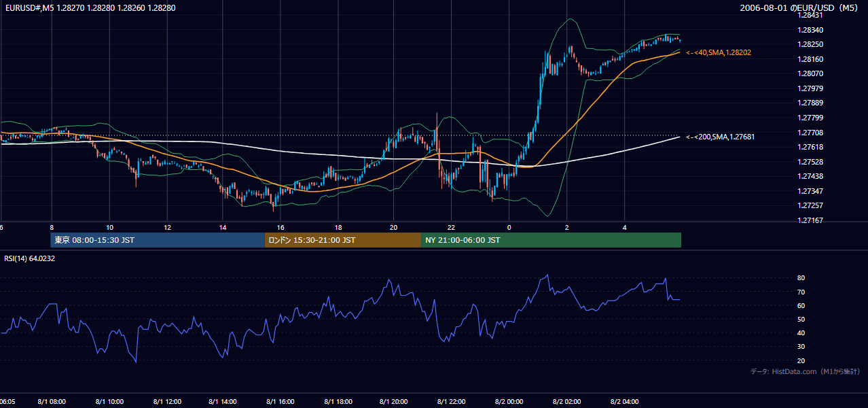Click the 200 SMA 1.27681 white label
The image size is (868, 408).
(720, 137)
